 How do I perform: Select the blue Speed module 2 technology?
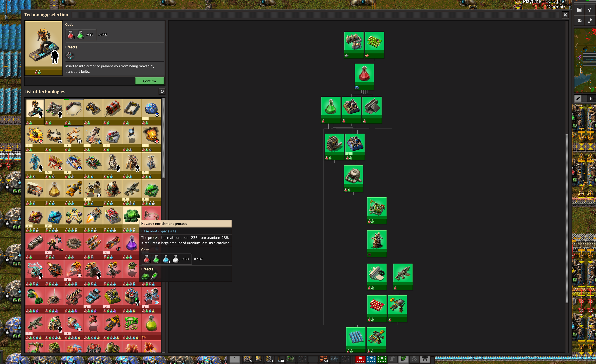click(x=54, y=219)
